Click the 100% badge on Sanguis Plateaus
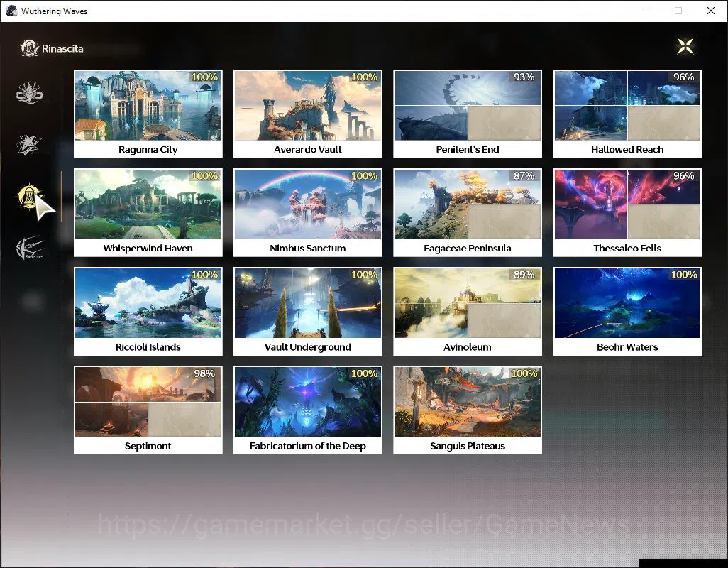The image size is (728, 568). (524, 374)
